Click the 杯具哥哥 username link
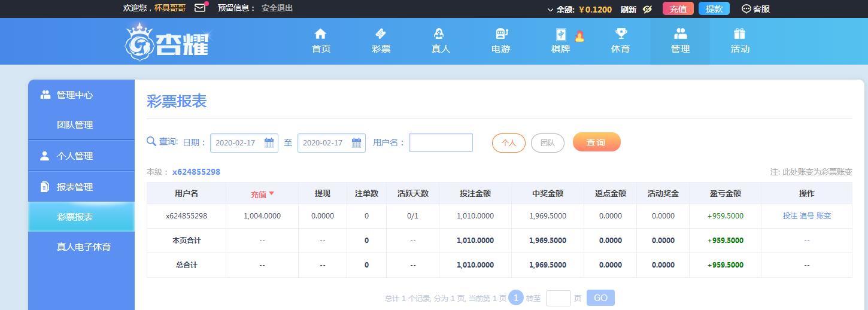This screenshot has height=310, width=868. click(170, 8)
